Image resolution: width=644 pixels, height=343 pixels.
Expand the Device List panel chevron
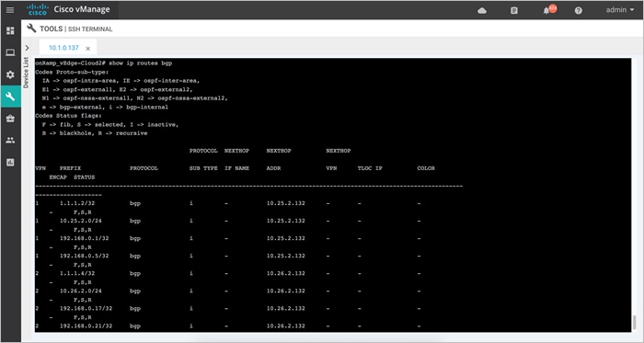(27, 48)
